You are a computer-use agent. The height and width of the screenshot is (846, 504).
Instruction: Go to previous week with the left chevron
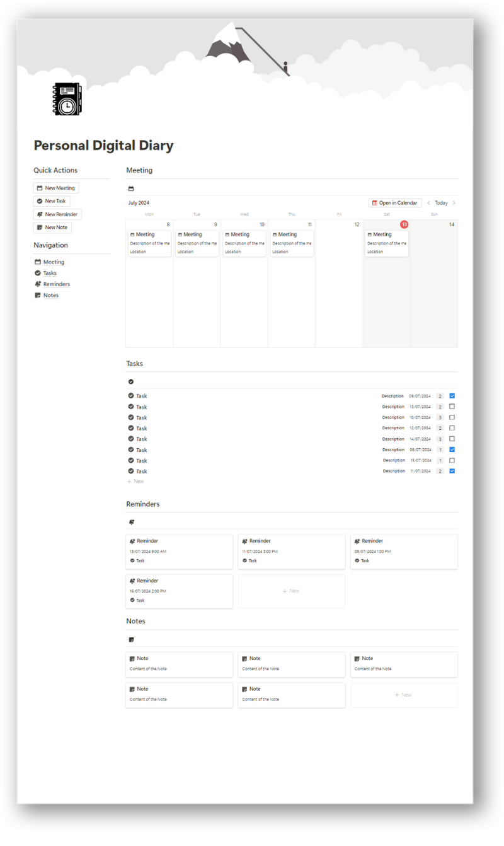click(429, 203)
